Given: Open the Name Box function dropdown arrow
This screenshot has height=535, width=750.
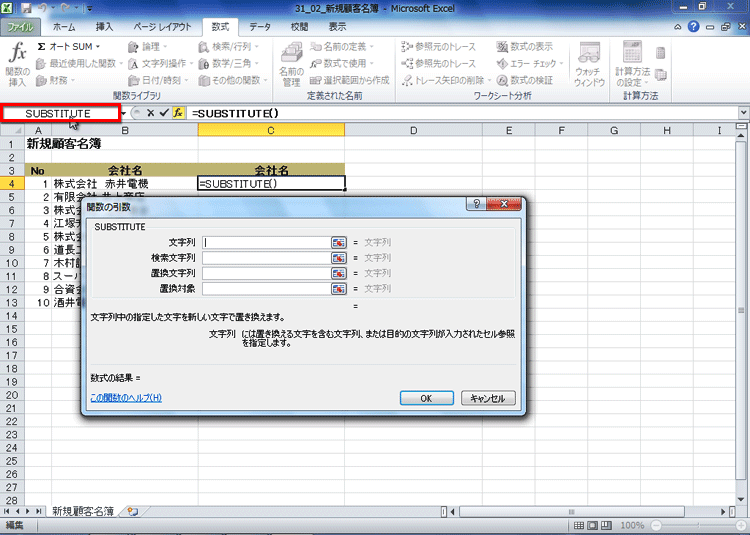Looking at the screenshot, I should [x=123, y=113].
